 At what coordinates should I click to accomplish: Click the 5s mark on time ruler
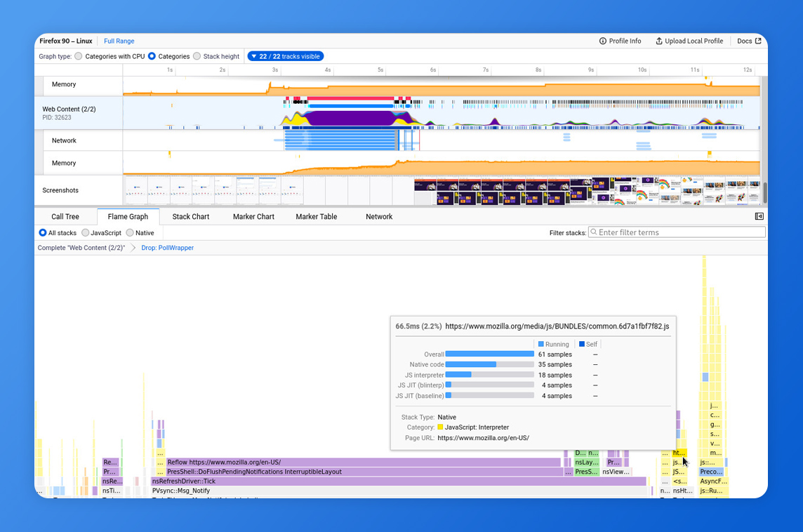click(380, 70)
